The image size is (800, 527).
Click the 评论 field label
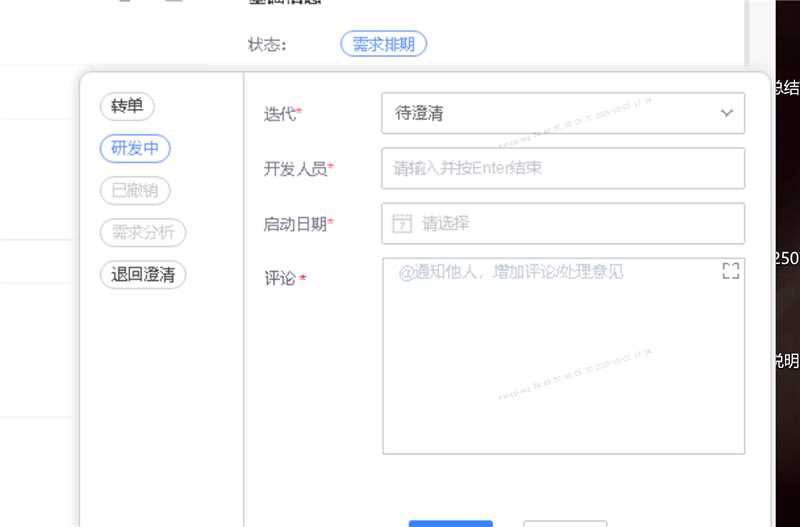(x=280, y=279)
